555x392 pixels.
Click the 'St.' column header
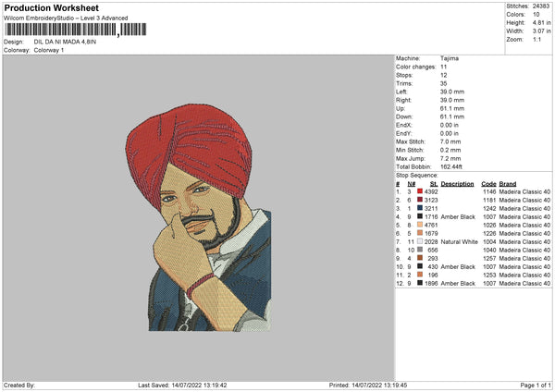pyautogui.click(x=434, y=184)
